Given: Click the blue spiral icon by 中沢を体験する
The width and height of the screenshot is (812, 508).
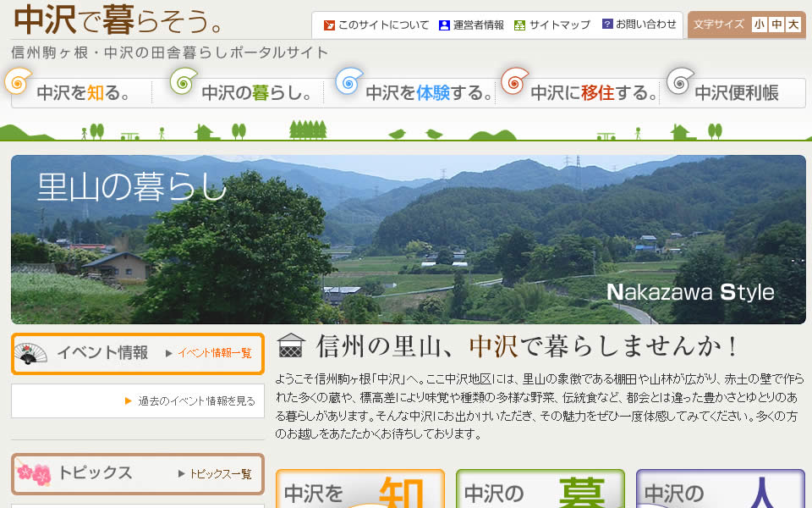Looking at the screenshot, I should tap(349, 81).
